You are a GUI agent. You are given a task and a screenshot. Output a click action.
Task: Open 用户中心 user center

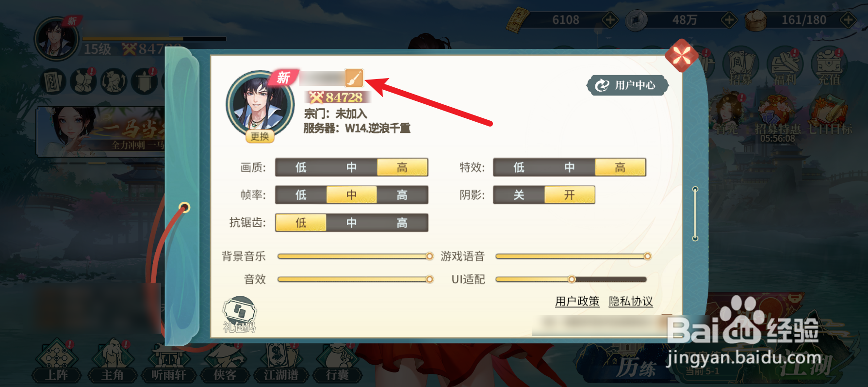tap(627, 85)
